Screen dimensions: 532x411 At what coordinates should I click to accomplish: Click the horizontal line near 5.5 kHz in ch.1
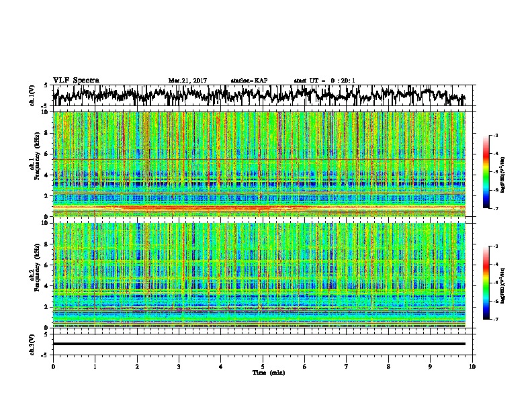coord(259,159)
